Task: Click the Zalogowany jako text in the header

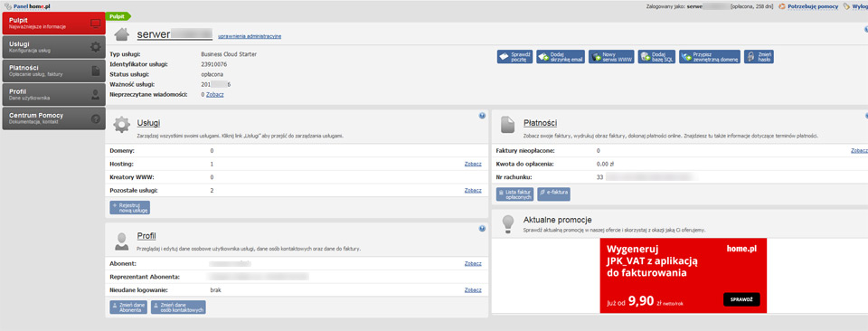Action: pyautogui.click(x=666, y=6)
